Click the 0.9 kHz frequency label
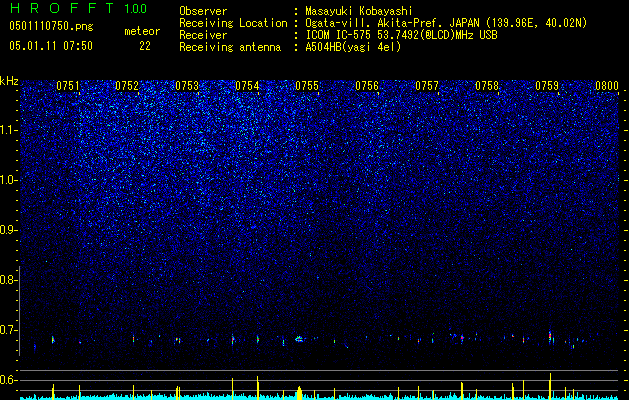629x400 pixels. pyautogui.click(x=8, y=230)
